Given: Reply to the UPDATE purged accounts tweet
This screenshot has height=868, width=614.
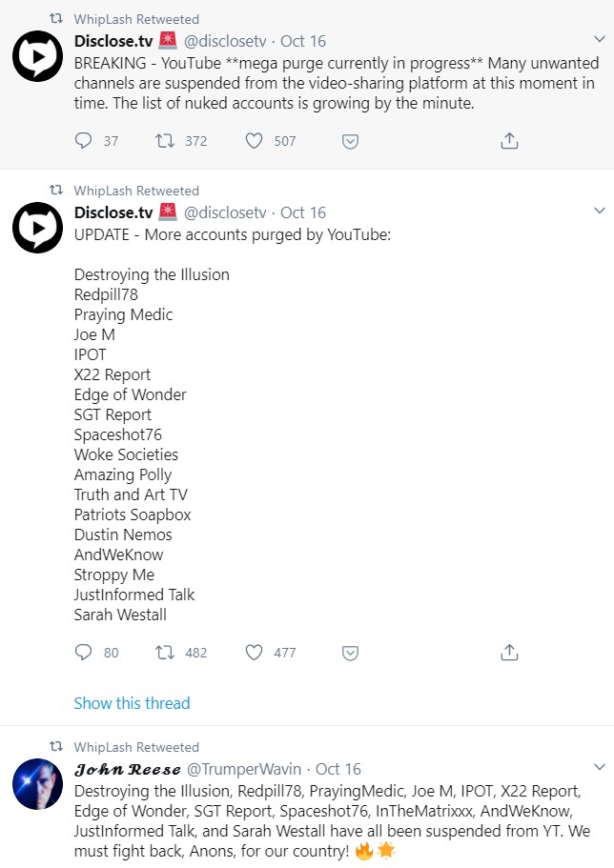Looking at the screenshot, I should coord(84,653).
